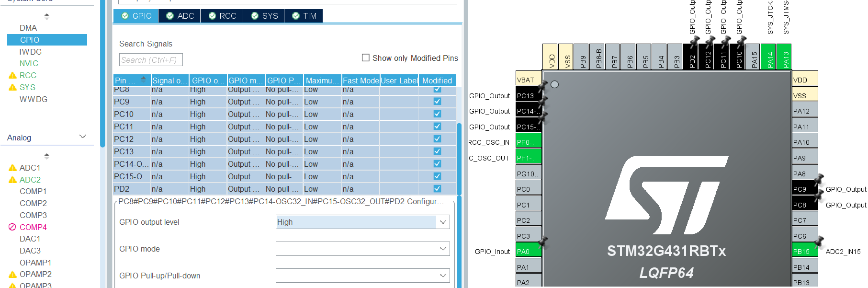This screenshot has height=288, width=868.
Task: Select OPAMP1 in the Analog list
Action: [35, 263]
